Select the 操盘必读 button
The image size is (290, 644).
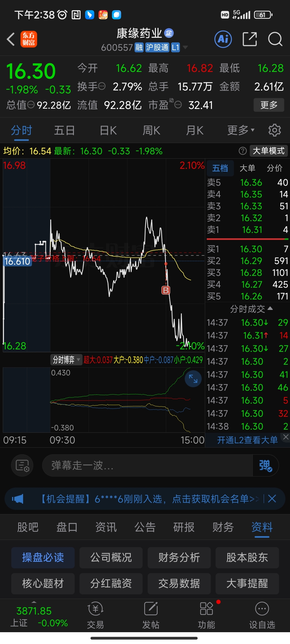[x=43, y=558]
